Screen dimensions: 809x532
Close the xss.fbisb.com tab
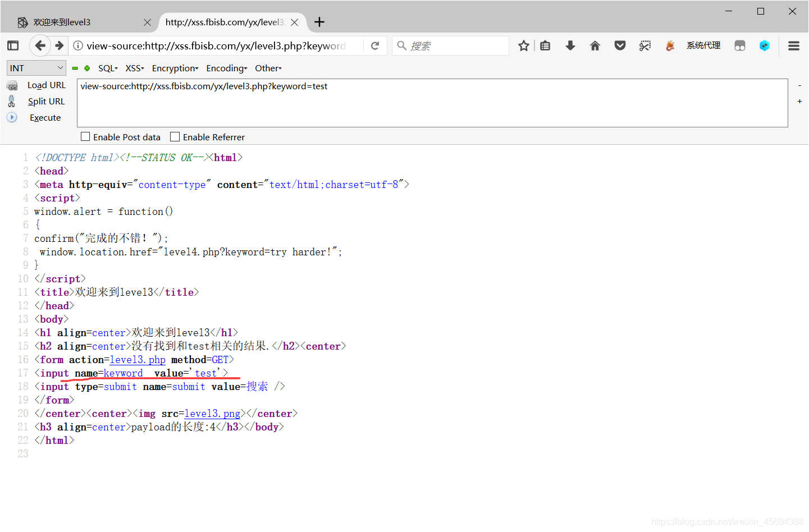click(x=295, y=22)
